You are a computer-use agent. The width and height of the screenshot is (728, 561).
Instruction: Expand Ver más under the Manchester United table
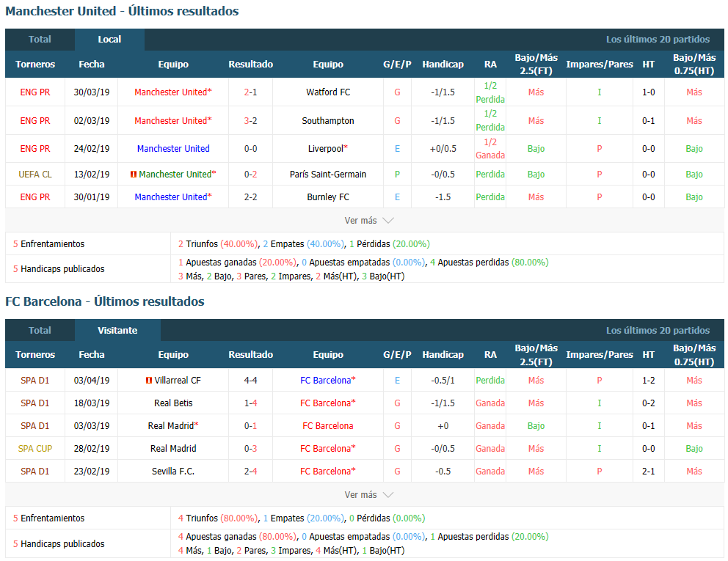click(368, 221)
